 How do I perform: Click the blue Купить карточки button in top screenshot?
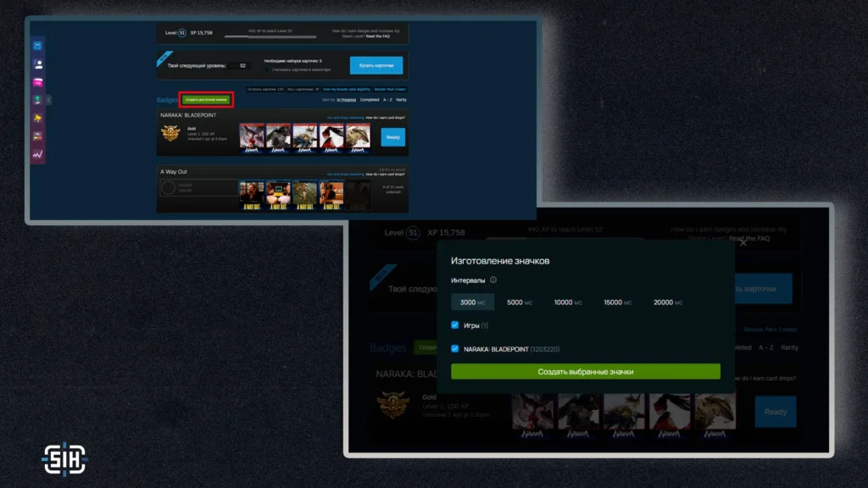point(376,65)
